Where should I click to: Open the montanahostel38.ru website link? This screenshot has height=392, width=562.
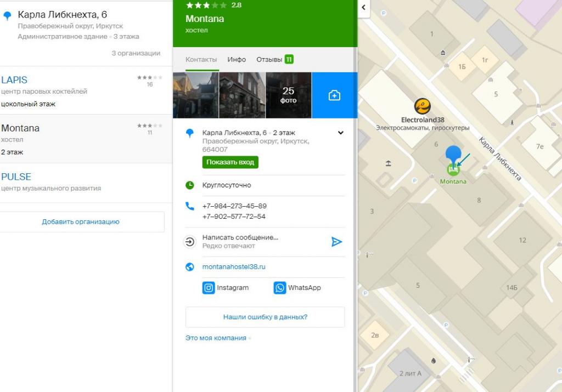pos(234,267)
